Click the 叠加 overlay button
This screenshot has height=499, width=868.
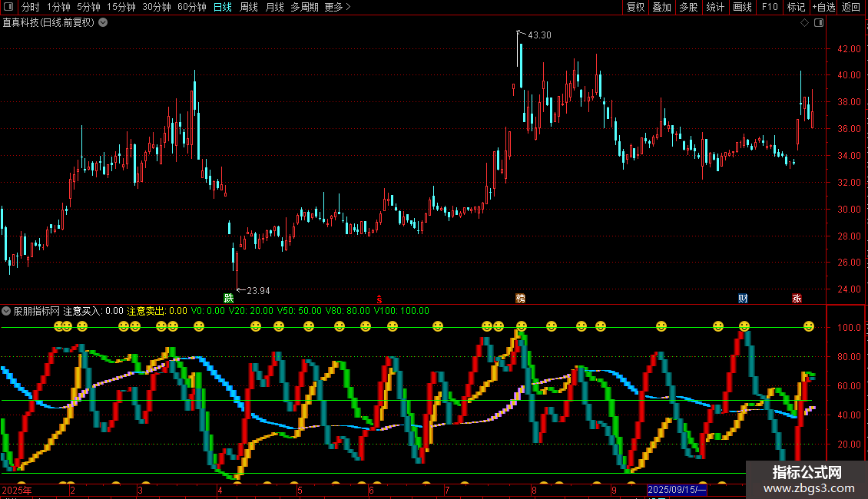pyautogui.click(x=661, y=7)
